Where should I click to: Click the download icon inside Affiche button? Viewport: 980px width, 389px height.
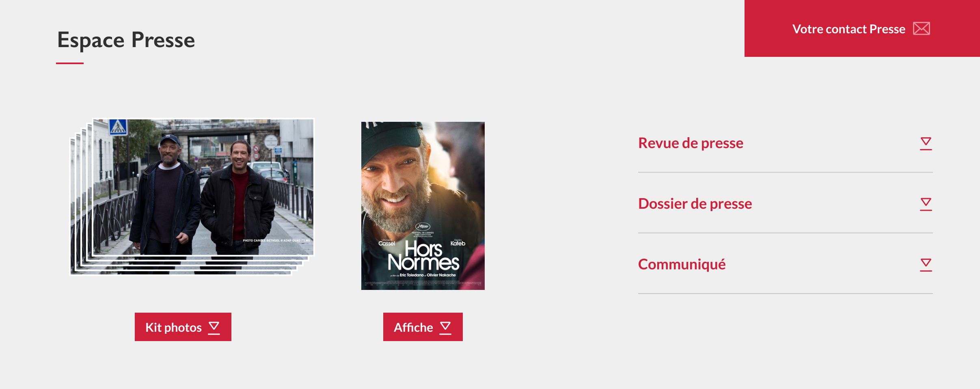[x=445, y=328]
